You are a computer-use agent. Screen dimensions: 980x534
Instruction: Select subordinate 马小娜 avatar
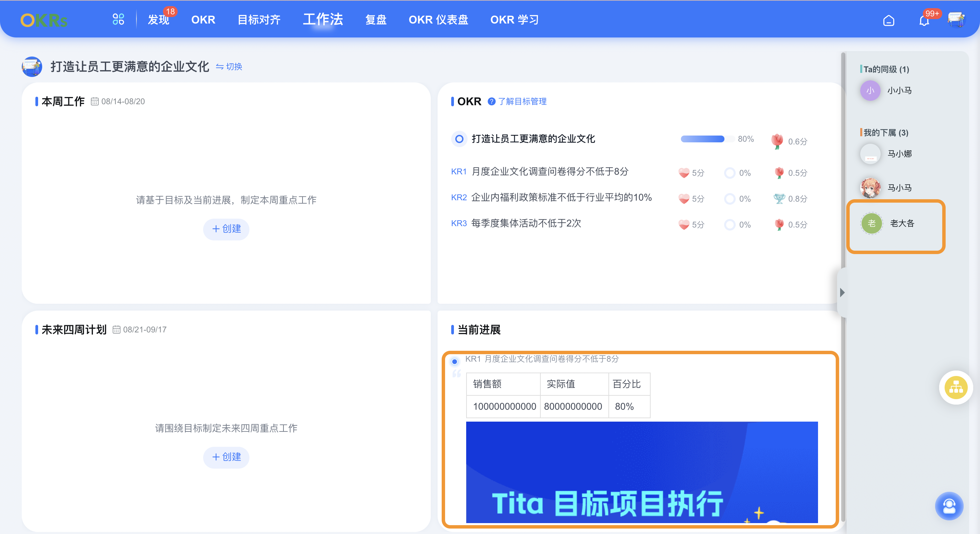[x=870, y=154]
